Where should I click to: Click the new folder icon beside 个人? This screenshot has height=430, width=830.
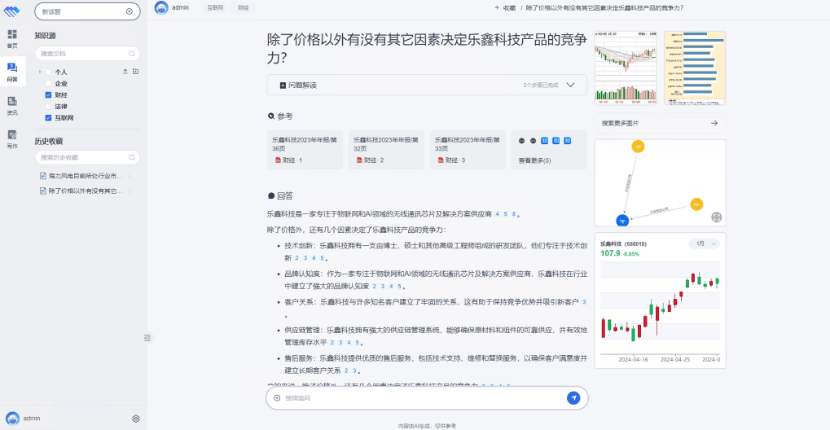point(135,72)
